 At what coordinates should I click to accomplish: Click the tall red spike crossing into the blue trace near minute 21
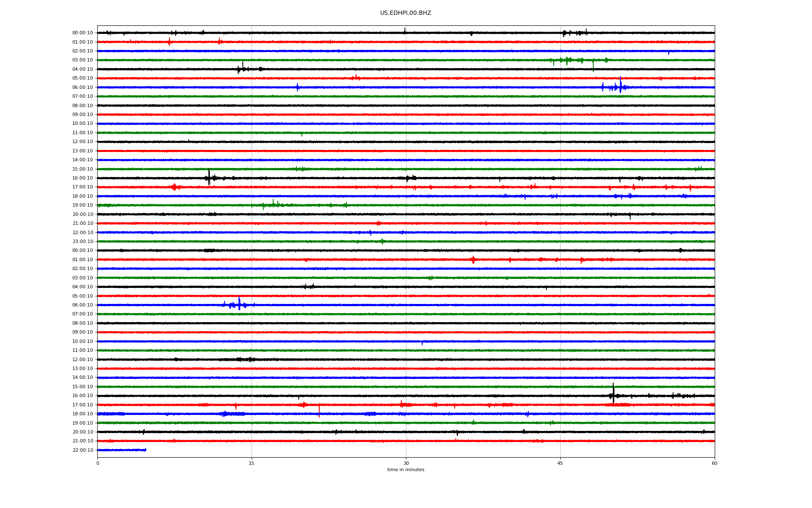coord(319,411)
